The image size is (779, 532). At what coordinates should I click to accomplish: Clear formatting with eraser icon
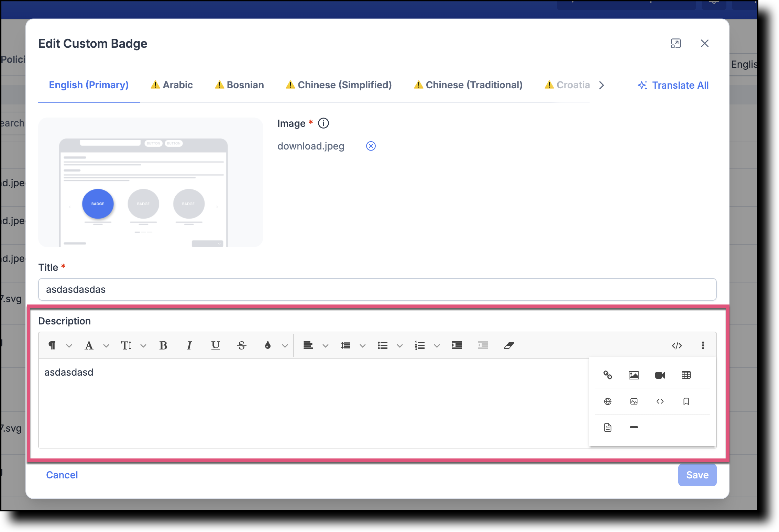pos(509,345)
